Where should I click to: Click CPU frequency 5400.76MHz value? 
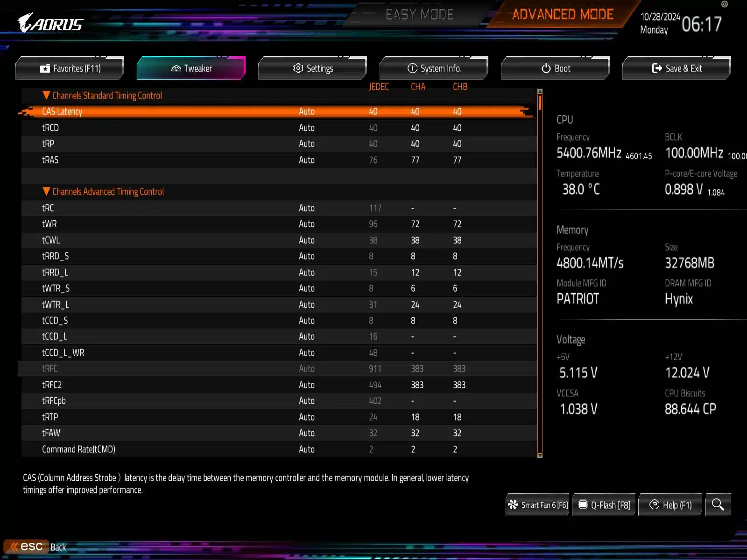point(589,153)
